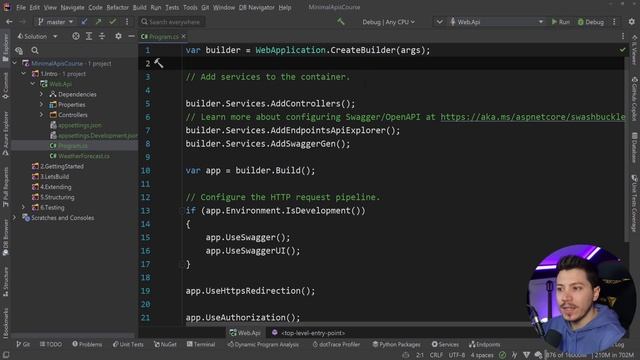Expand Scratches and Consoles

tap(15, 218)
